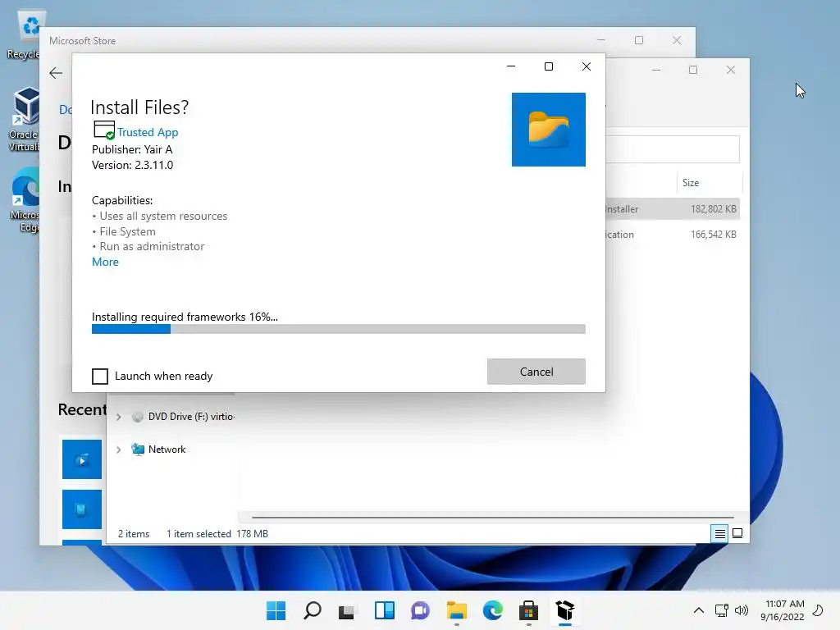Viewport: 840px width, 630px height.
Task: Open Microsoft Edge from taskbar
Action: tap(492, 610)
